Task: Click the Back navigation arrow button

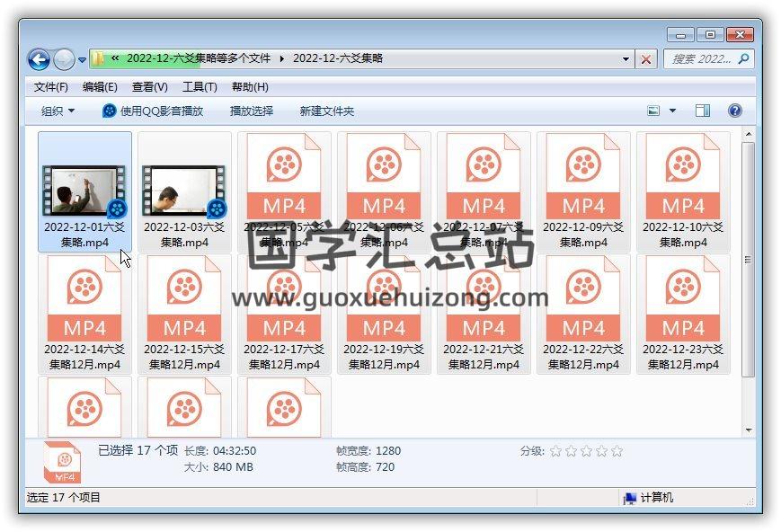Action: tap(39, 59)
